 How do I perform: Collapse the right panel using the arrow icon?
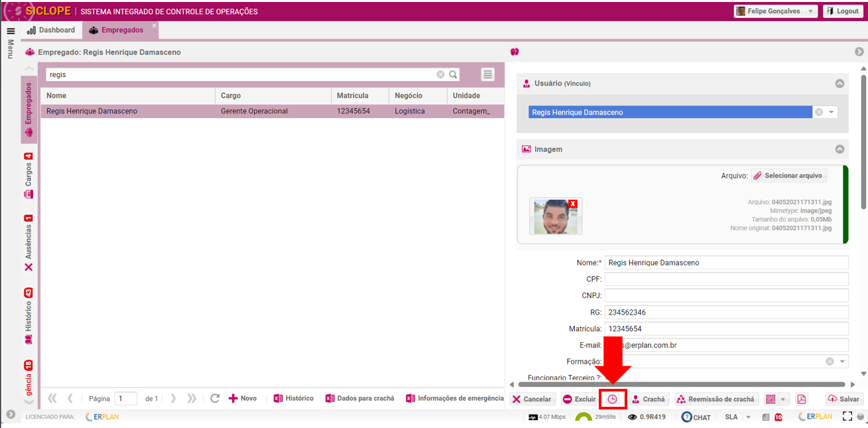pyautogui.click(x=859, y=52)
